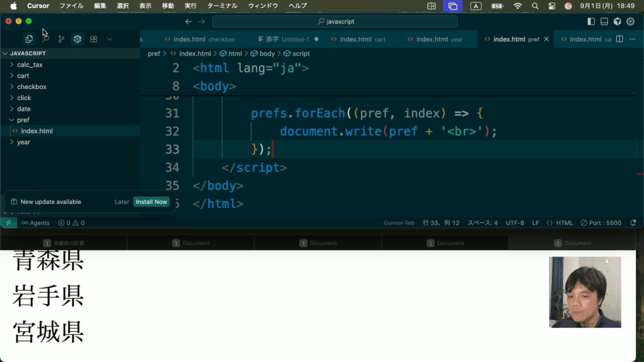644x362 pixels.
Task: Open the Extensions icon in sidebar
Action: click(x=94, y=39)
